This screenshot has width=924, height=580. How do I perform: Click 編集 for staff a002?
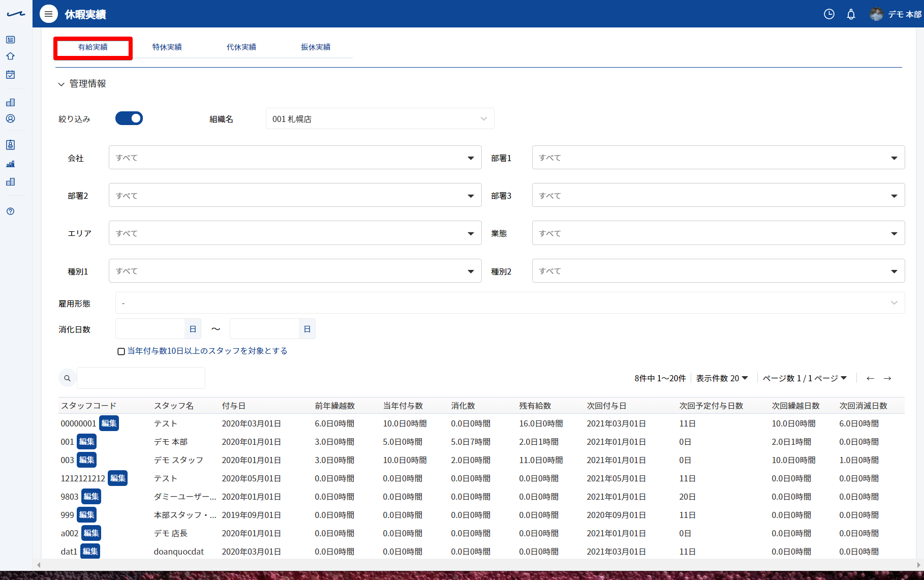click(x=91, y=533)
